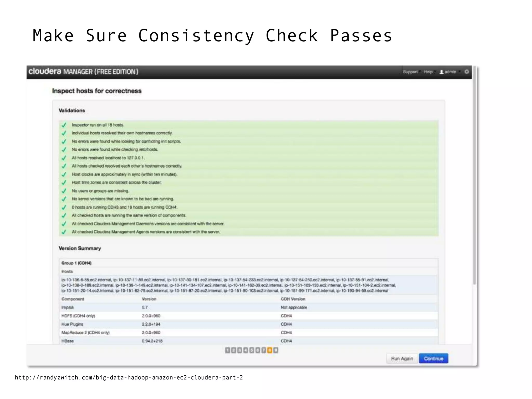Click the 'Group 1 (CDH4)' row

pos(249,263)
